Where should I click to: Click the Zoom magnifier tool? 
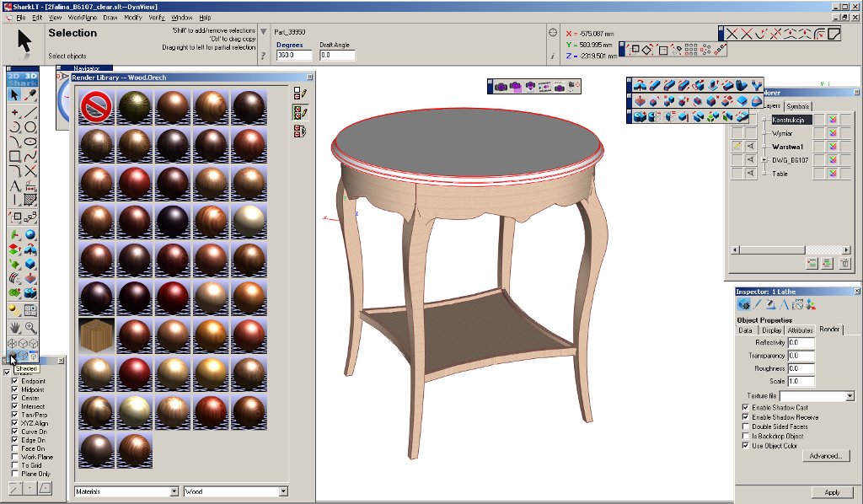(30, 327)
